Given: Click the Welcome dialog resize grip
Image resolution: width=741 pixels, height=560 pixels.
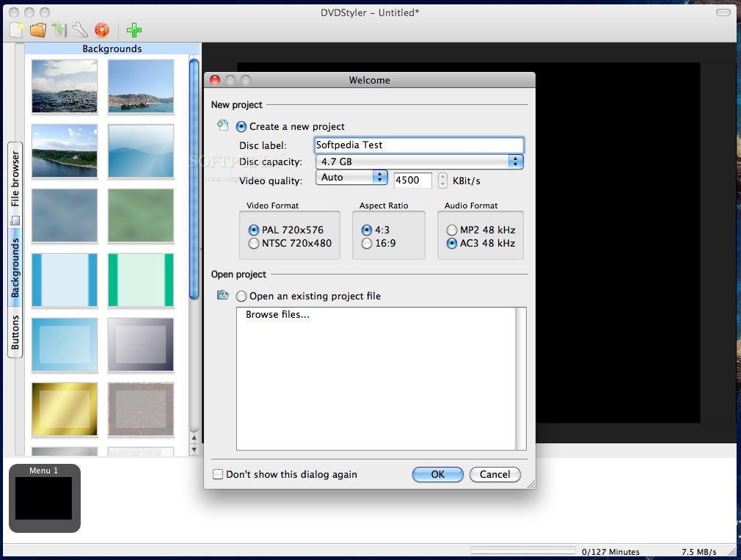Looking at the screenshot, I should (530, 484).
